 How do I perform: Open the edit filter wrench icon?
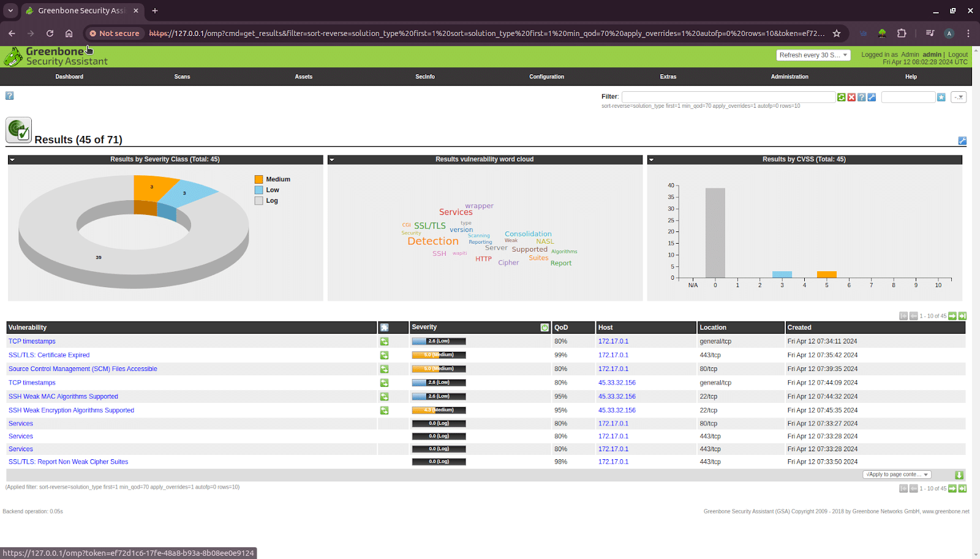872,97
